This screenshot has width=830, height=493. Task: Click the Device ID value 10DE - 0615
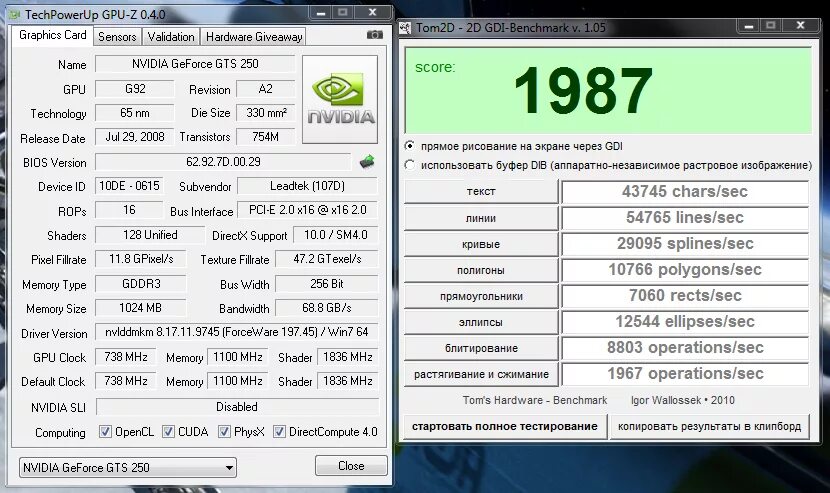(129, 186)
